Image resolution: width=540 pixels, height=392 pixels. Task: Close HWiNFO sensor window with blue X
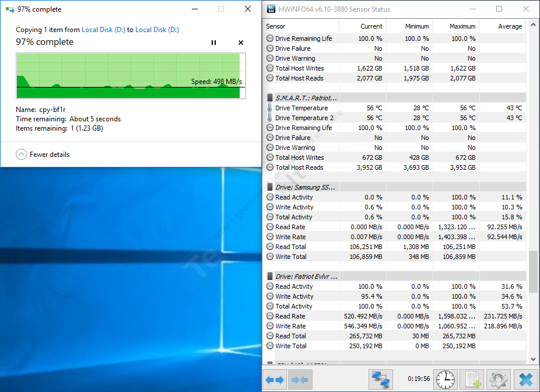525,380
